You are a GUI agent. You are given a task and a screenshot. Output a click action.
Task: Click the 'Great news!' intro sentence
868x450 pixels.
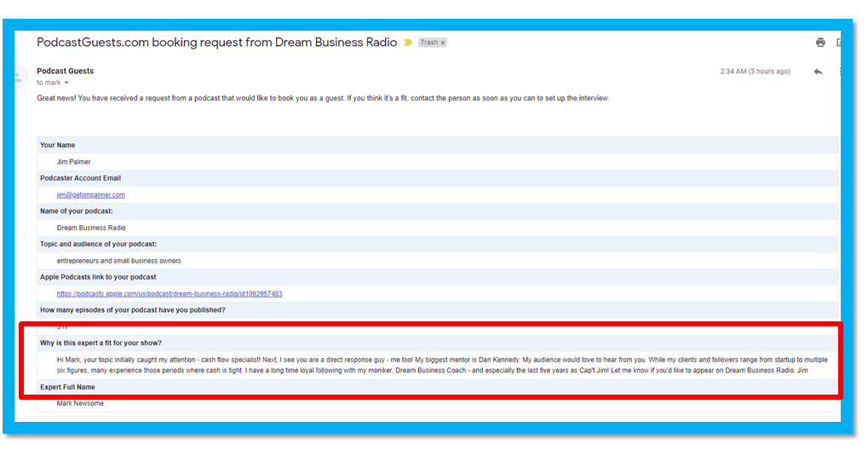[x=323, y=98]
